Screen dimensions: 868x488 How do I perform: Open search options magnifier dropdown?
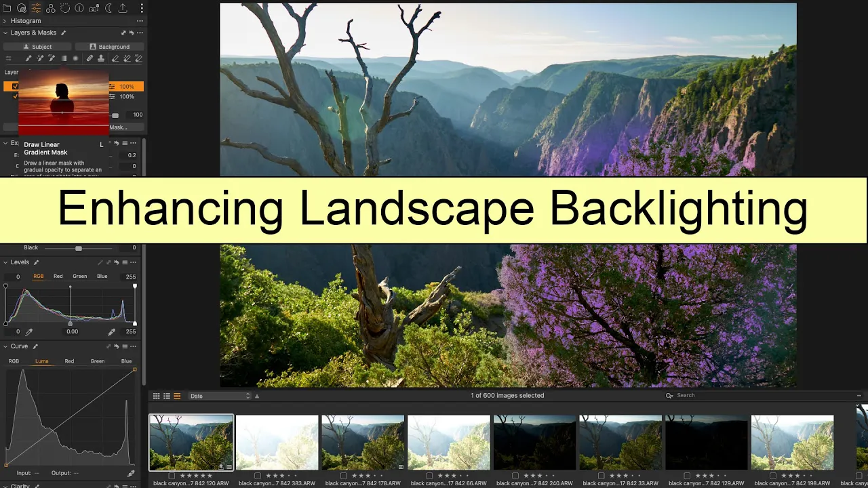point(669,395)
